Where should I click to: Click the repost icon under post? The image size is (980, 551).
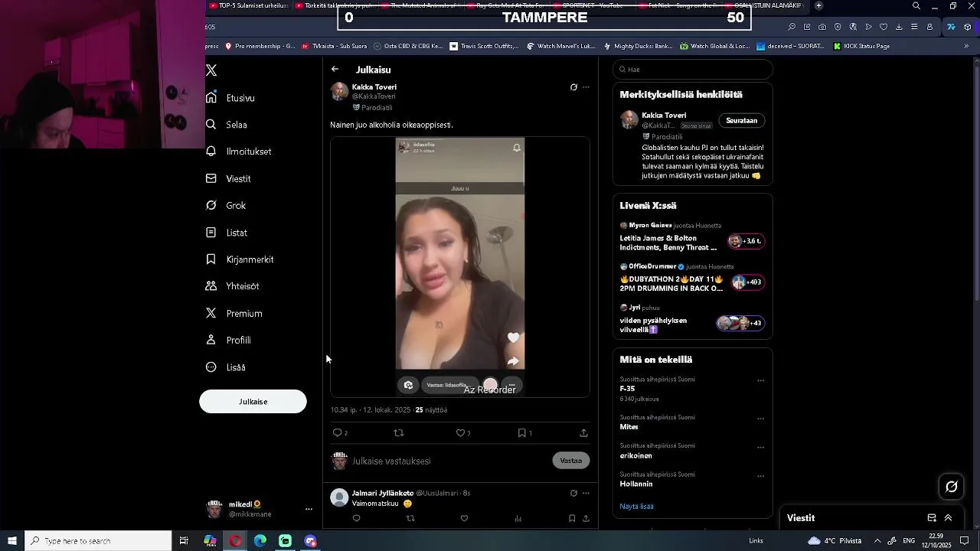398,433
